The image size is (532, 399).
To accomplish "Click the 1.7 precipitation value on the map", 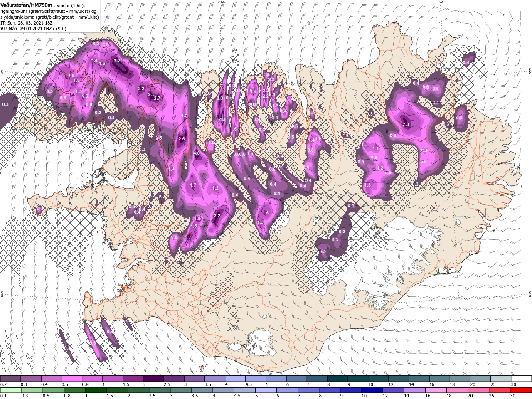I will point(193,185).
